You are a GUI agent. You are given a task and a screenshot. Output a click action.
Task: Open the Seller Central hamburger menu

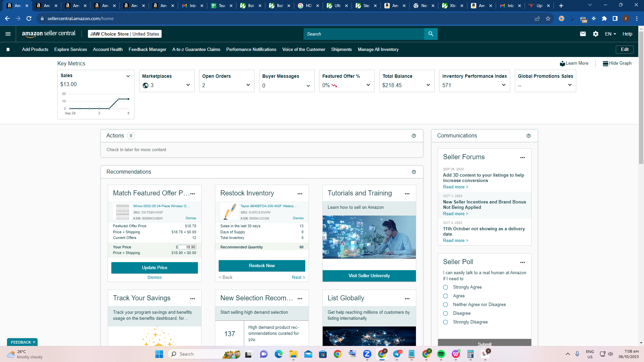[8, 34]
